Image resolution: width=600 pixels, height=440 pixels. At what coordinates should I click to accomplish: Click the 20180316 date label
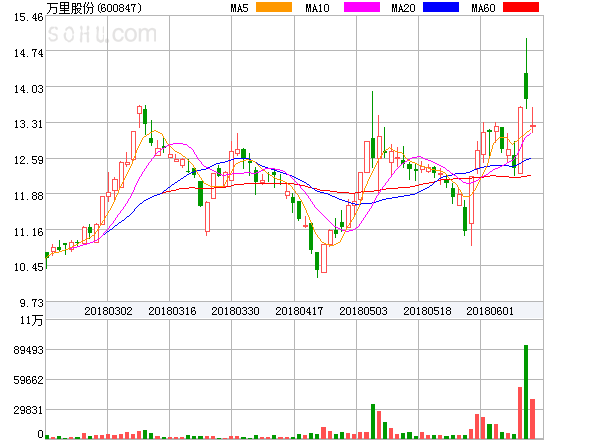point(172,311)
